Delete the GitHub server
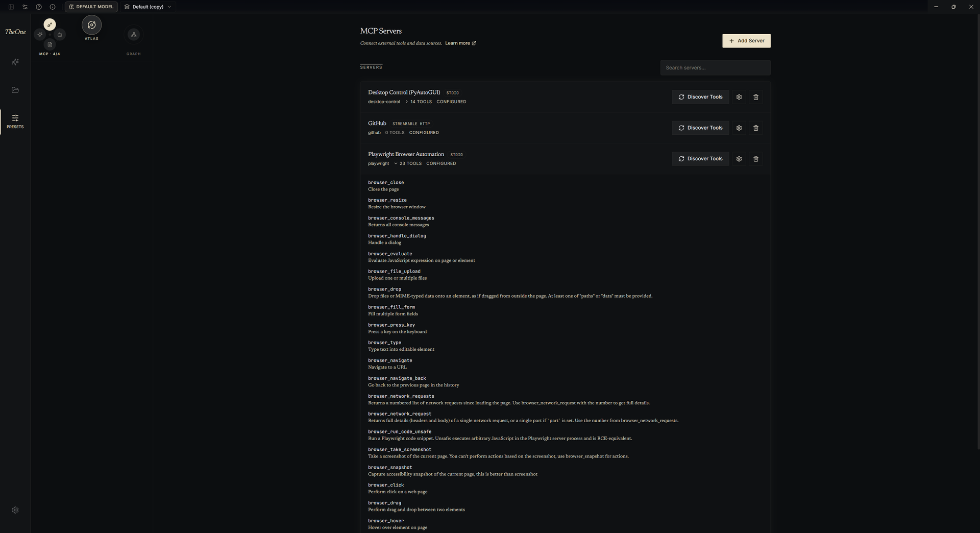980x533 pixels. click(756, 128)
